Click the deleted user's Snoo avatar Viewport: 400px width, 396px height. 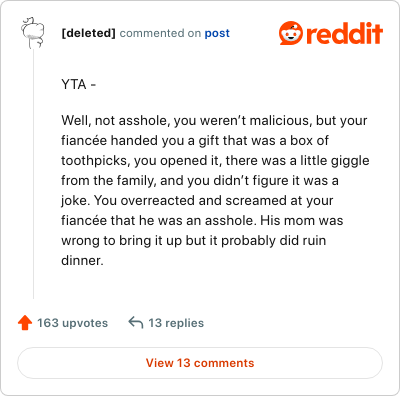pos(33,32)
